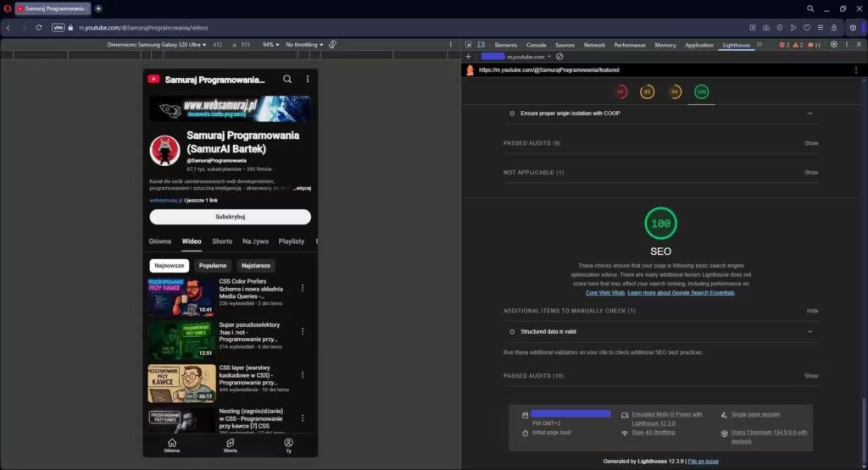Select the Najstarsze filter chip
This screenshot has height=470, width=868.
tap(256, 266)
